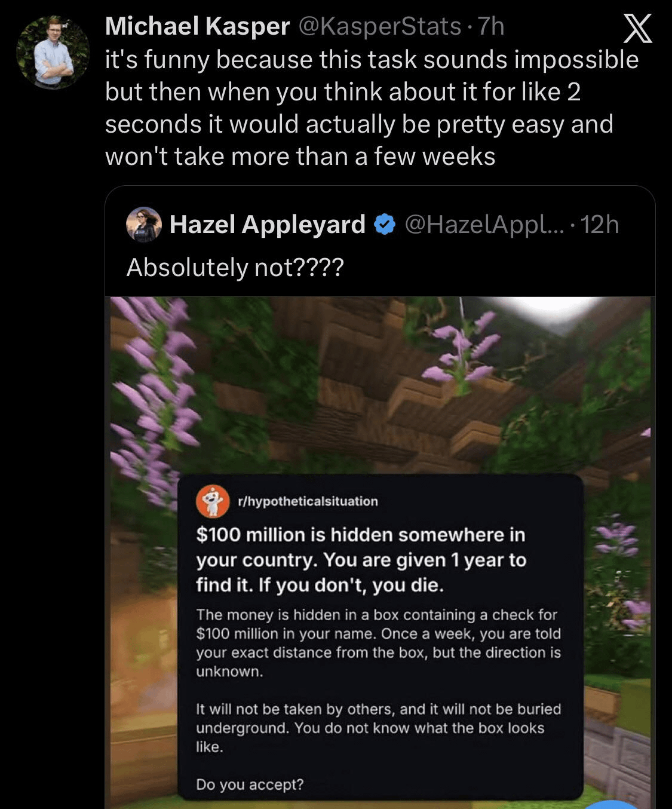Click the "Absolutely not????" quoted text
The width and height of the screenshot is (672, 809).
235,267
